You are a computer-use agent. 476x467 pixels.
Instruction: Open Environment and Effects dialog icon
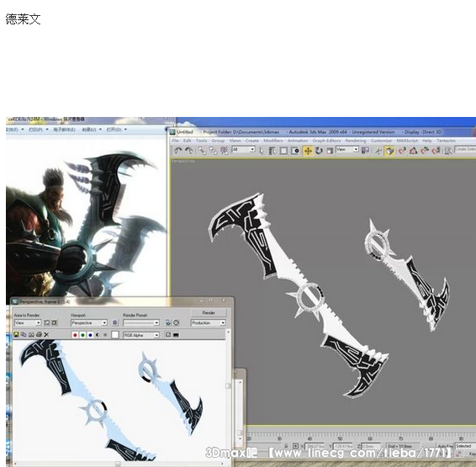tap(177, 322)
